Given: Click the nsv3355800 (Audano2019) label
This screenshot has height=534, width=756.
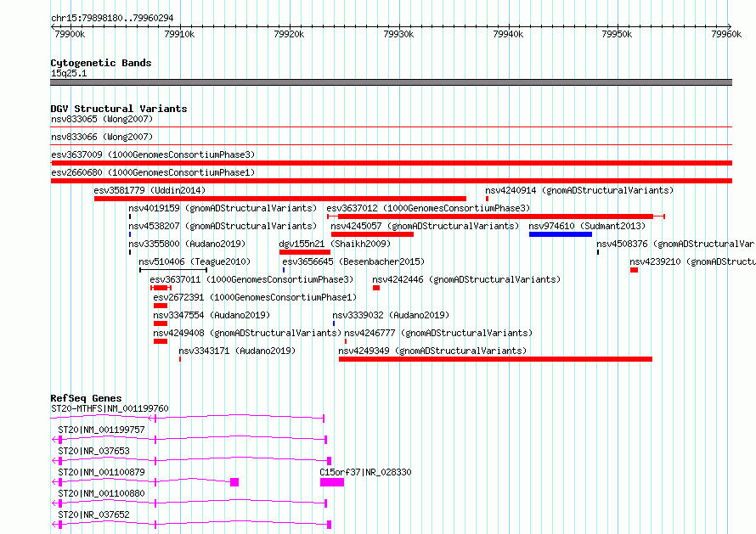Looking at the screenshot, I should point(187,244).
